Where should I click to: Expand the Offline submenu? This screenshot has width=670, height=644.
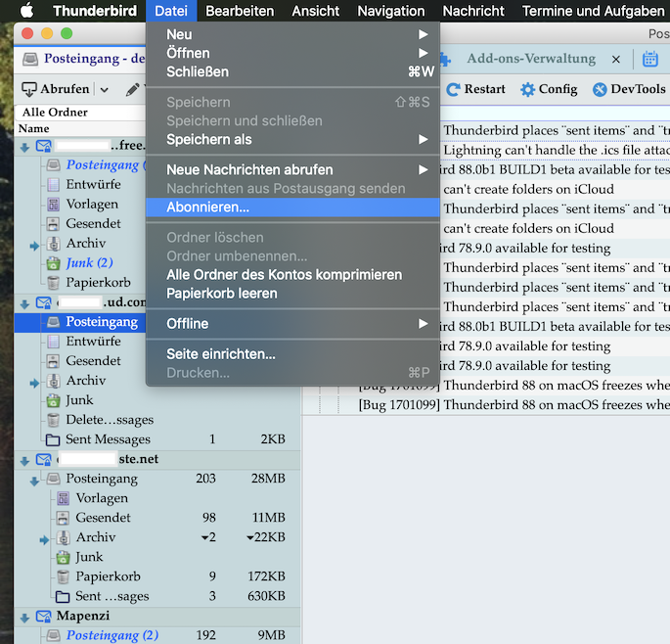pos(292,324)
